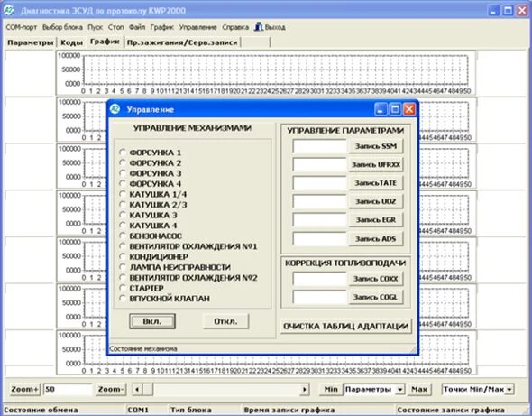Click the scrollbar right arrow
Image resolution: width=532 pixels, height=416 pixels.
click(305, 389)
